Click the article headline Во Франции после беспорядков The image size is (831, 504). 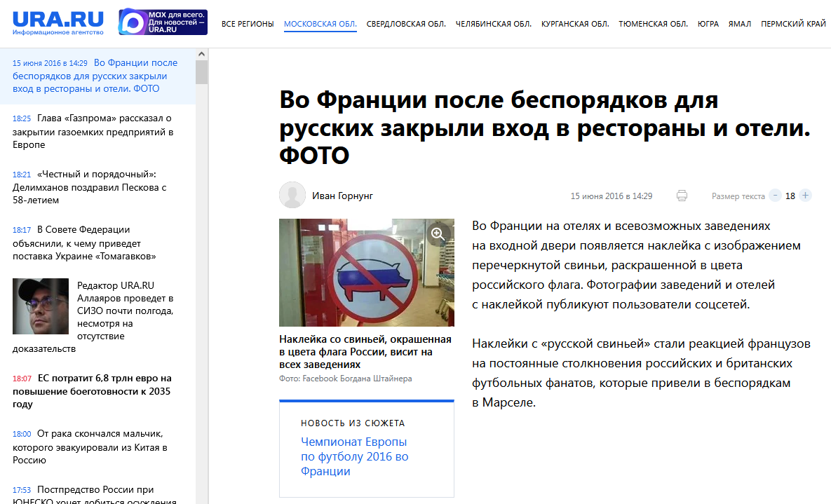coord(545,127)
